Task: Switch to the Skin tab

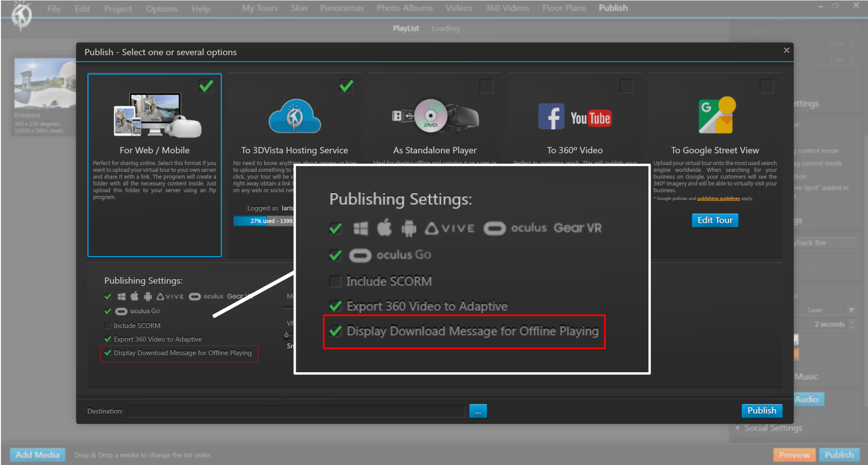Action: 299,8
